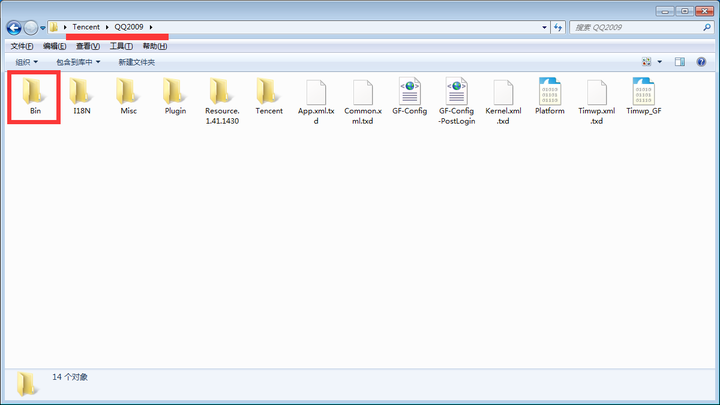Open the Resource.1.41.1430 folder
Viewport: 720px width, 405px height.
point(222,101)
